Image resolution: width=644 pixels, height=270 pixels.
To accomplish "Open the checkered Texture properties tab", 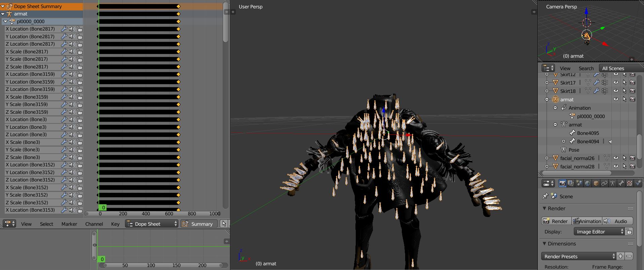I will pos(629,183).
